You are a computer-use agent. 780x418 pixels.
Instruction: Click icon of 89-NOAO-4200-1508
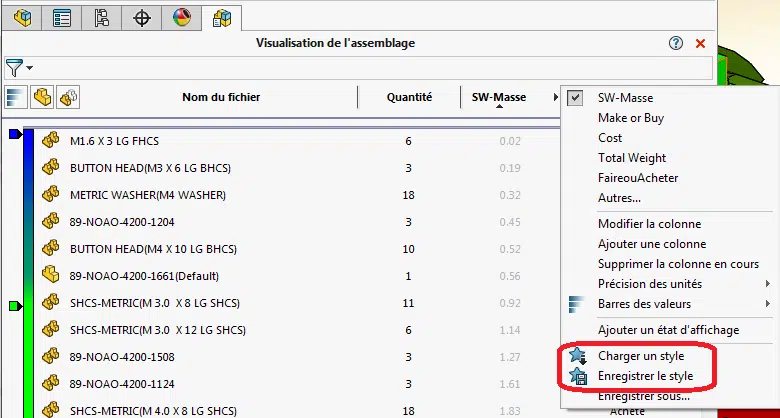pos(50,356)
